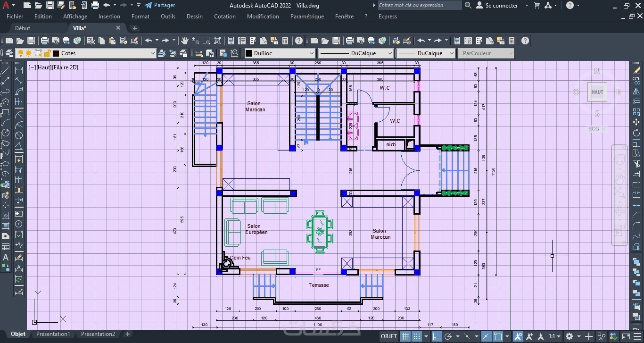Viewport: 644px width, 343px height.
Task: Open the status bar Customization menu icon
Action: click(637, 336)
